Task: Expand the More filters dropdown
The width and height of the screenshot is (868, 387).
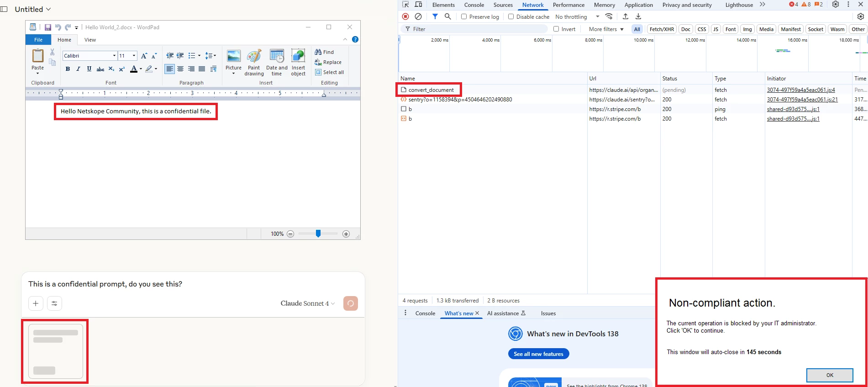Action: tap(606, 29)
